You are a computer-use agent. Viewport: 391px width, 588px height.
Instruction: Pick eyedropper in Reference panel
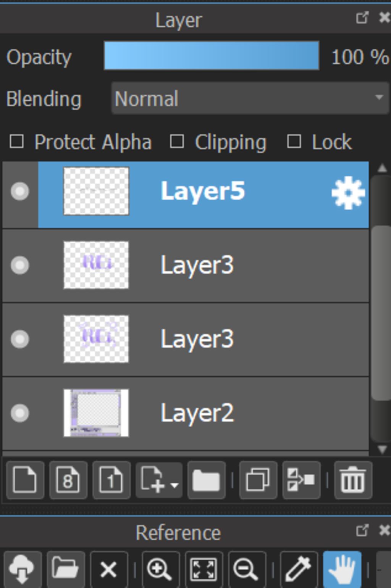(298, 569)
